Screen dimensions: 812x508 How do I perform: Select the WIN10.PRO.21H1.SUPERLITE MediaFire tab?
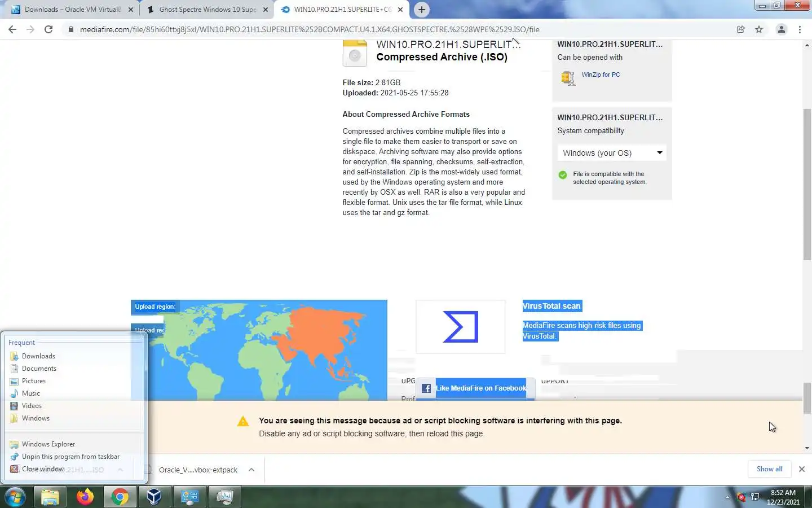342,10
